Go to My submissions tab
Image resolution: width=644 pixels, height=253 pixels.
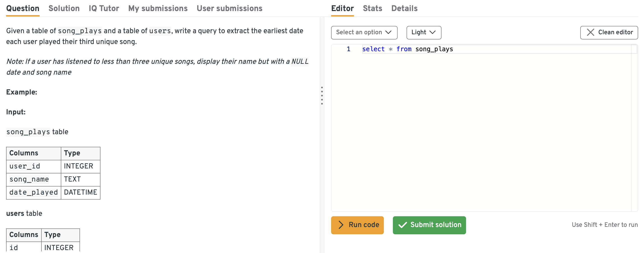158,9
